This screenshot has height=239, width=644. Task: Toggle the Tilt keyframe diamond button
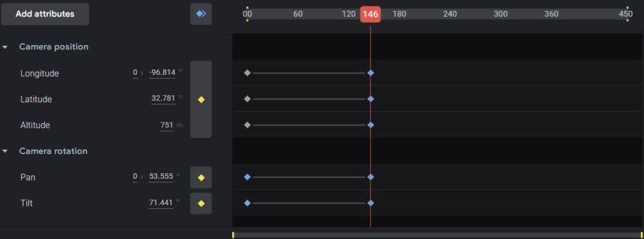(201, 203)
